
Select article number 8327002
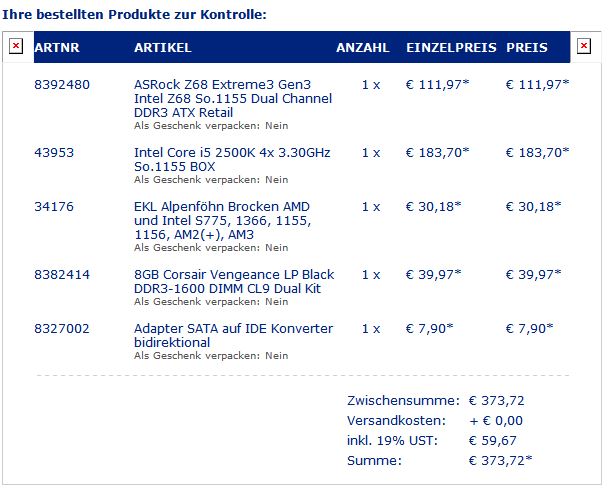click(62, 329)
